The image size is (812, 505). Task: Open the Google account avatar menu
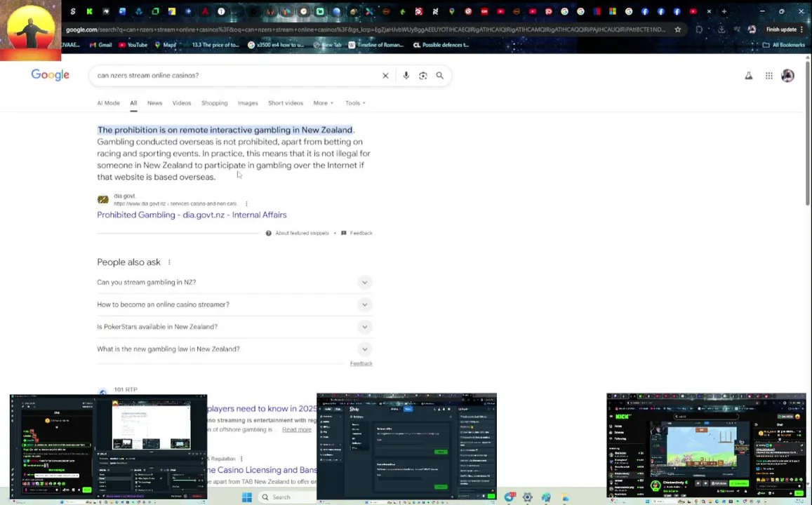point(787,76)
